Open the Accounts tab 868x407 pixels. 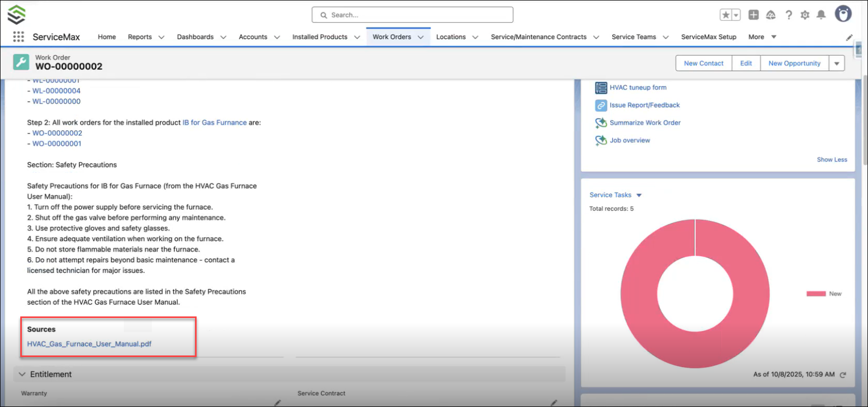(253, 37)
